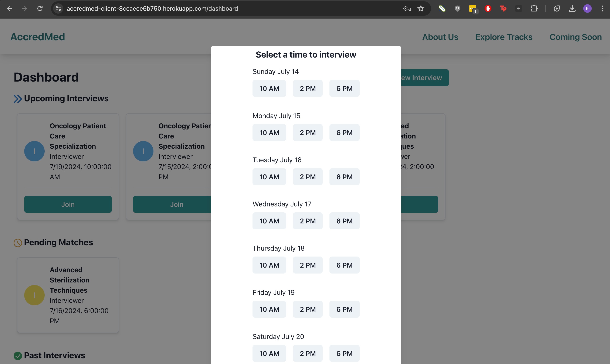
Task: Select 10 AM on Sunday July 14
Action: (269, 89)
